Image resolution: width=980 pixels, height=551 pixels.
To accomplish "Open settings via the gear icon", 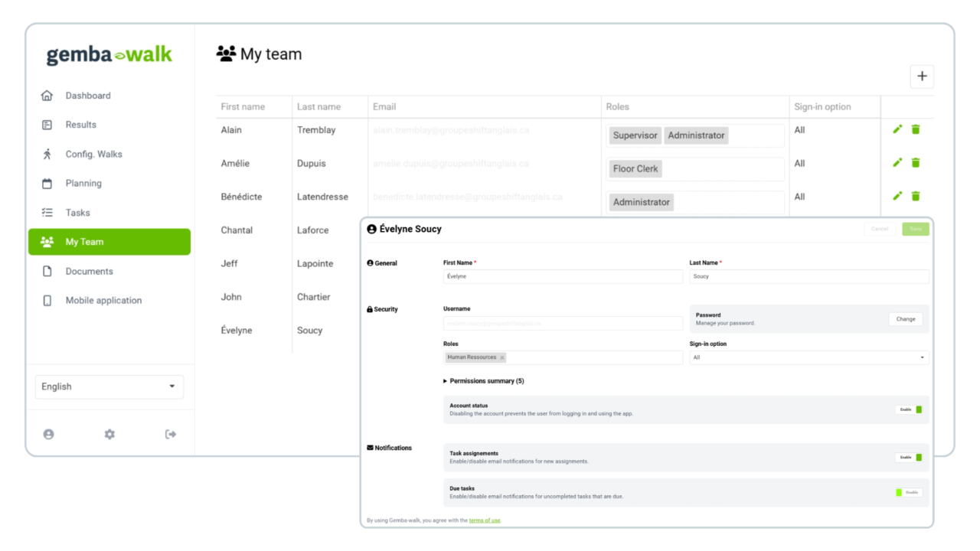I will click(x=109, y=434).
